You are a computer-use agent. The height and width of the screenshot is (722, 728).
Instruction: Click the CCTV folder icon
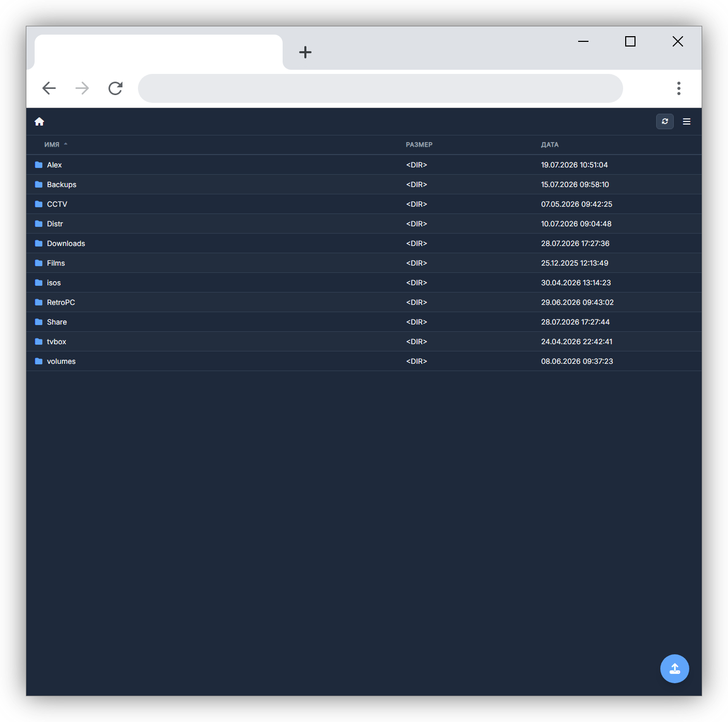pyautogui.click(x=39, y=204)
